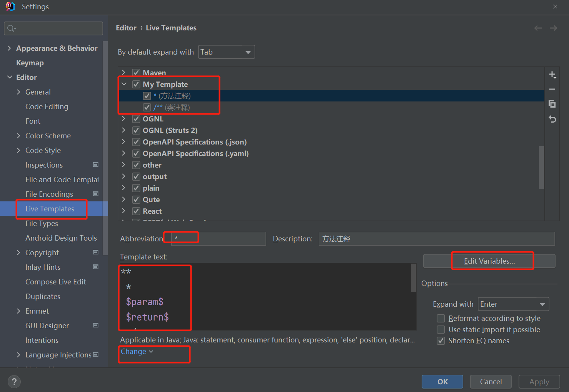The height and width of the screenshot is (392, 569).
Task: Click the project-level icon next to GUI Designer
Action: 96,326
